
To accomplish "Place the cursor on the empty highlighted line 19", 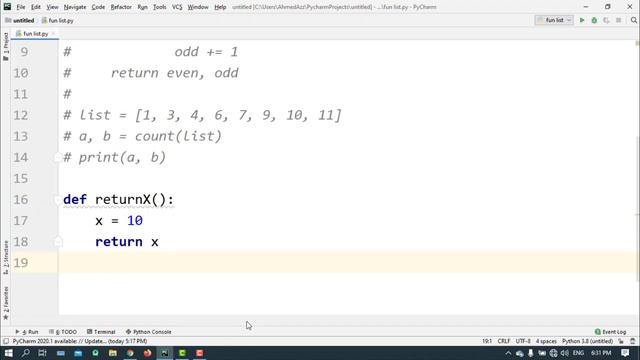I will [347, 262].
